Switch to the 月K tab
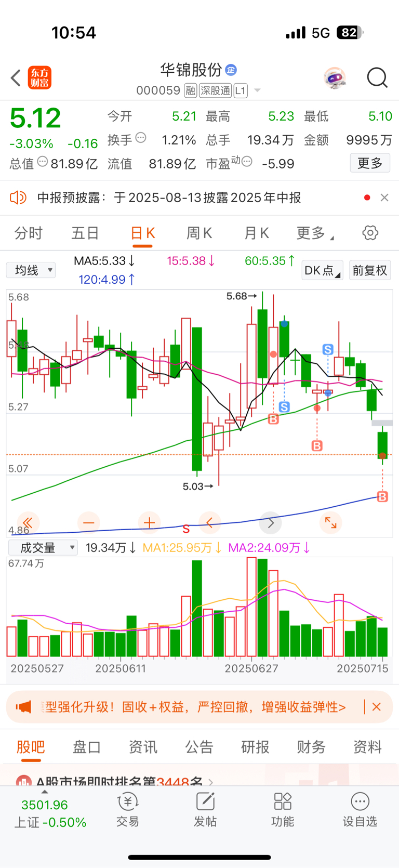Screen dimensions: 399x868 click(256, 233)
